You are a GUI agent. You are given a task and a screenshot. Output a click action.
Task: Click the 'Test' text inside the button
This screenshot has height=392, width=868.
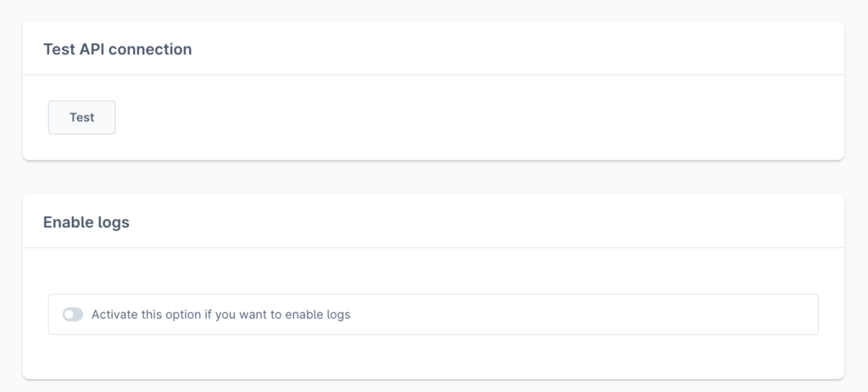[81, 118]
